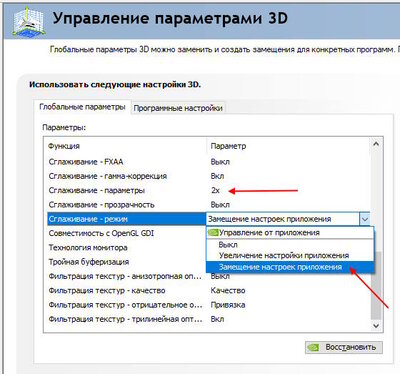This screenshot has width=400, height=374.
Task: Select Фильтрация текстур - трилинейная row
Action: pyautogui.click(x=209, y=319)
